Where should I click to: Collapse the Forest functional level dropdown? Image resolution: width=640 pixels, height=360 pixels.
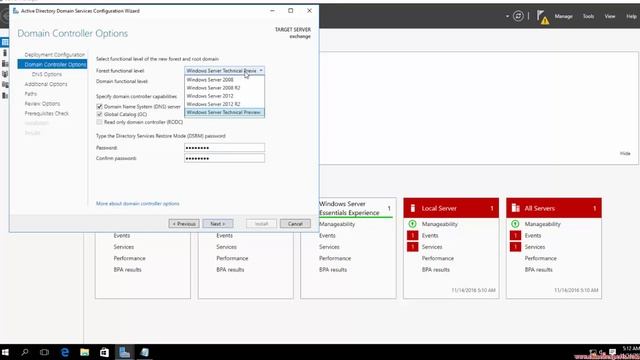pyautogui.click(x=261, y=71)
